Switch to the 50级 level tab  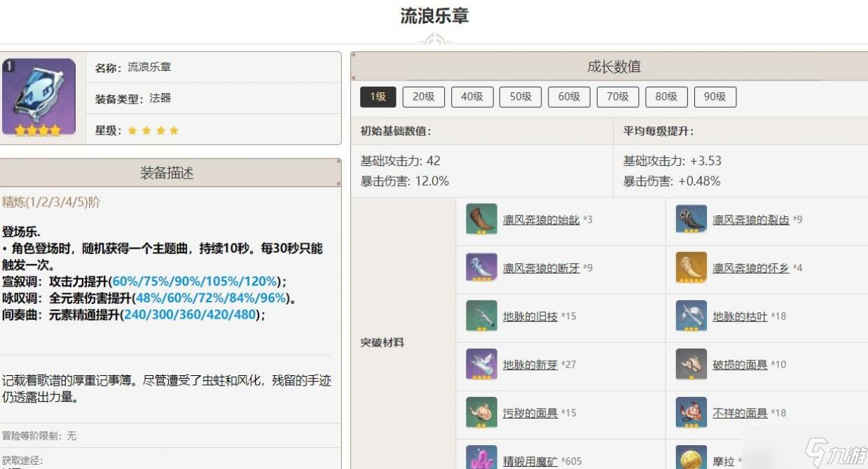[x=521, y=97]
